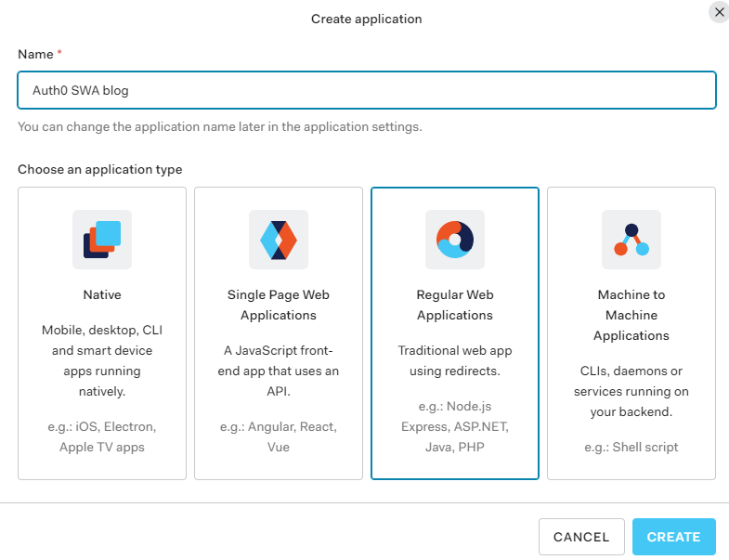This screenshot has height=560, width=729.
Task: Close the Create application dialog with X
Action: point(719,13)
